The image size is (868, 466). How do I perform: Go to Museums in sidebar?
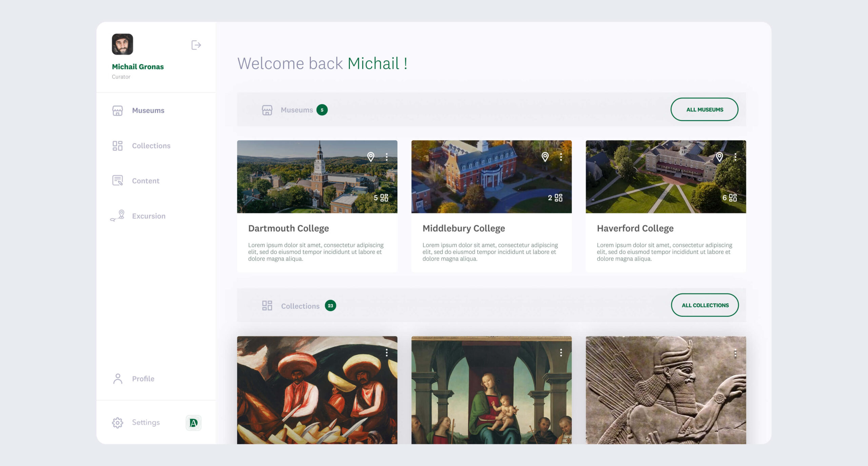pos(148,111)
